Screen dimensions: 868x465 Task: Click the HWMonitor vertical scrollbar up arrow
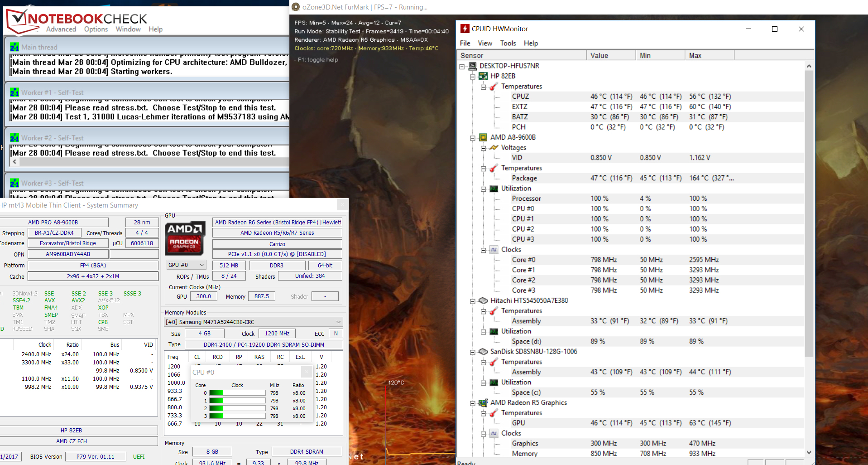[809, 66]
